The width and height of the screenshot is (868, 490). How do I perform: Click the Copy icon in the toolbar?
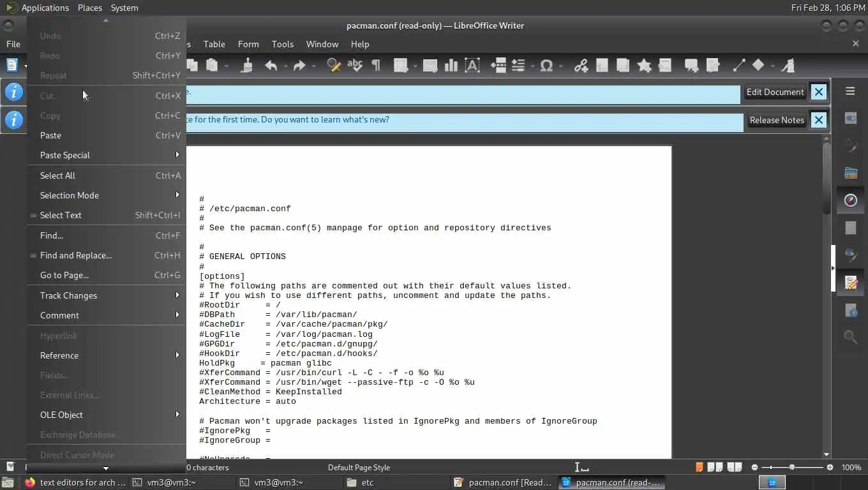[x=192, y=65]
